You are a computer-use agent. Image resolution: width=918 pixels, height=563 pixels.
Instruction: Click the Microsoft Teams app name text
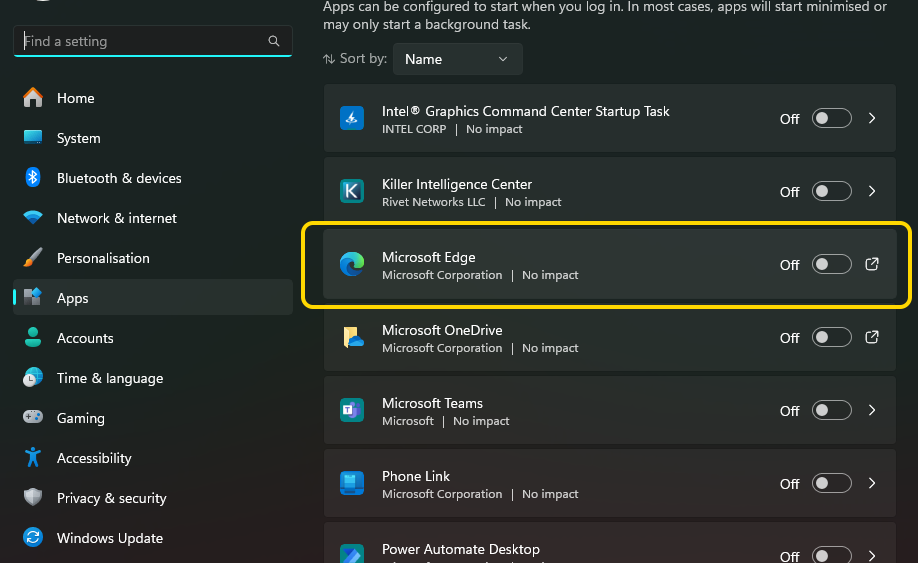tap(432, 403)
